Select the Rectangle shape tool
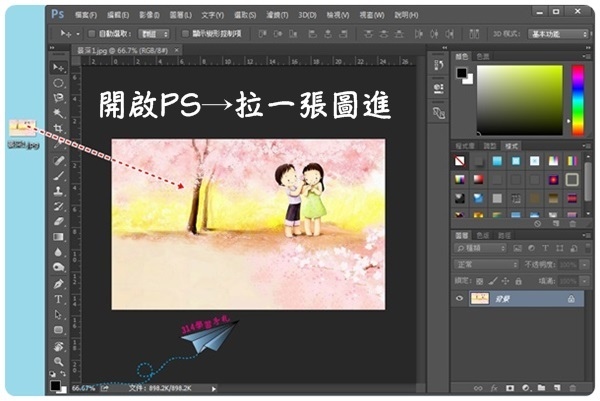 point(59,330)
